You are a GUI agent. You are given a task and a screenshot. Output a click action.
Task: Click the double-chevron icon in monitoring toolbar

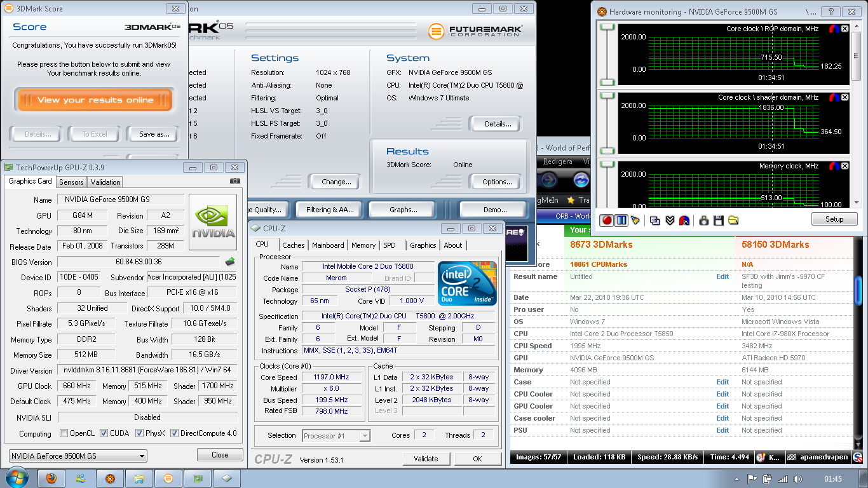pos(670,220)
